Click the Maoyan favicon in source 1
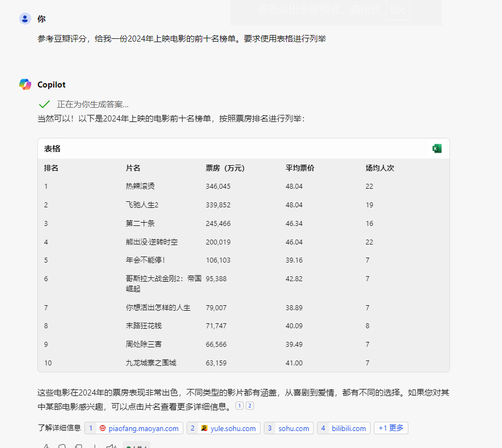The image size is (502, 448). click(102, 428)
